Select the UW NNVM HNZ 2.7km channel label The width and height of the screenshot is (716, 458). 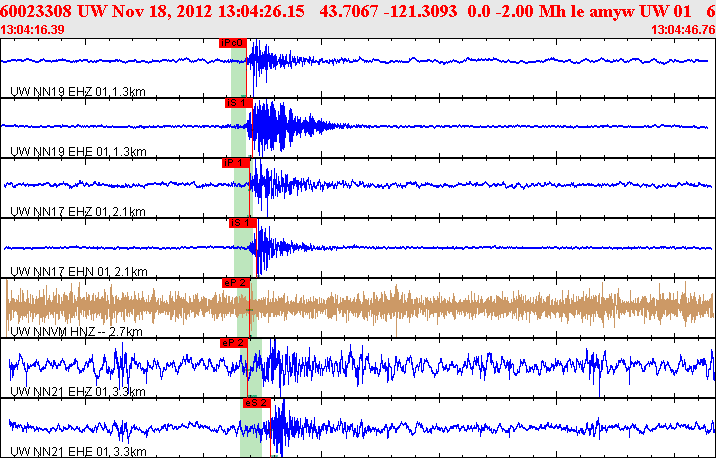pyautogui.click(x=76, y=332)
